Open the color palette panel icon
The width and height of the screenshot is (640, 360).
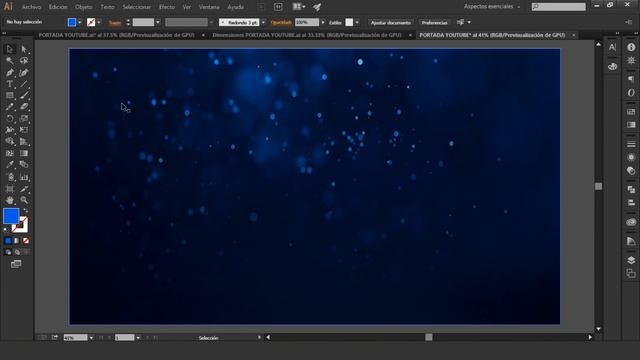pos(612,67)
